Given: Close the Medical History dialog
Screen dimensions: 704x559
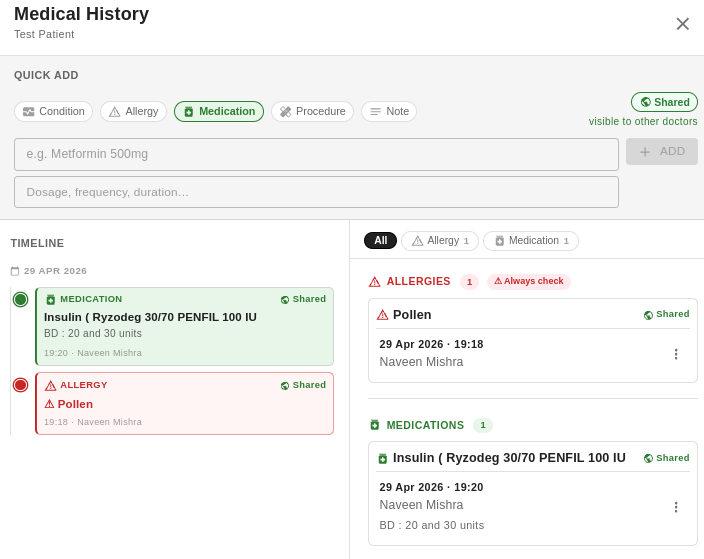Looking at the screenshot, I should tap(682, 24).
